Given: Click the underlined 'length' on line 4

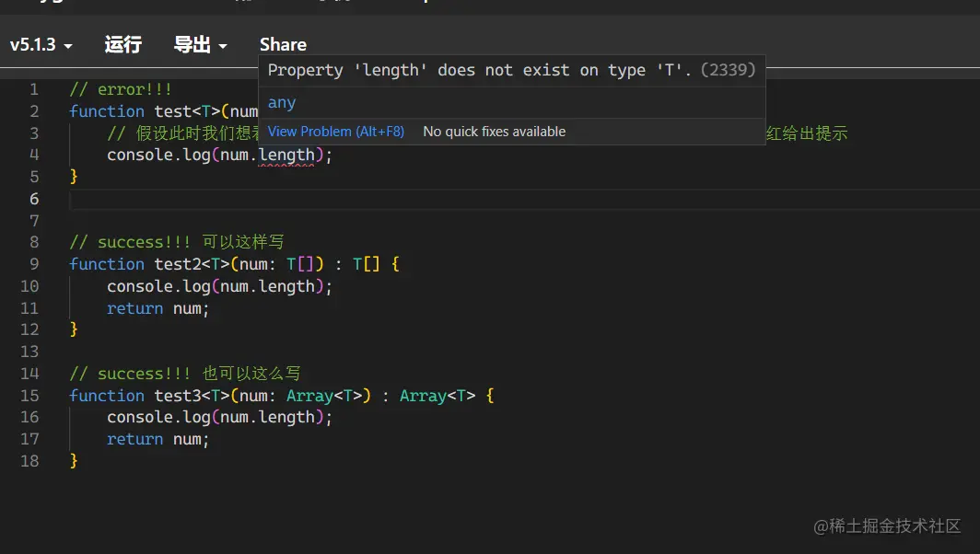Looking at the screenshot, I should pos(286,155).
